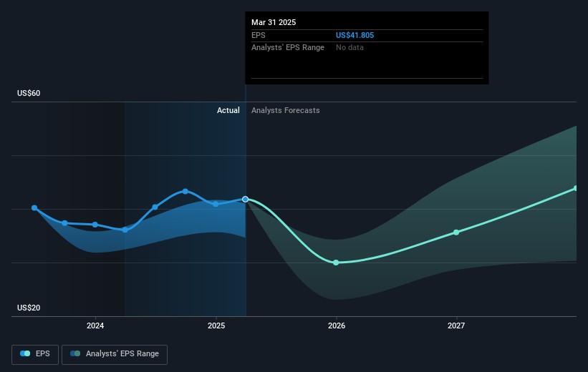Click the forecast EPS point at 2026
This screenshot has width=588, height=372.
click(x=336, y=263)
